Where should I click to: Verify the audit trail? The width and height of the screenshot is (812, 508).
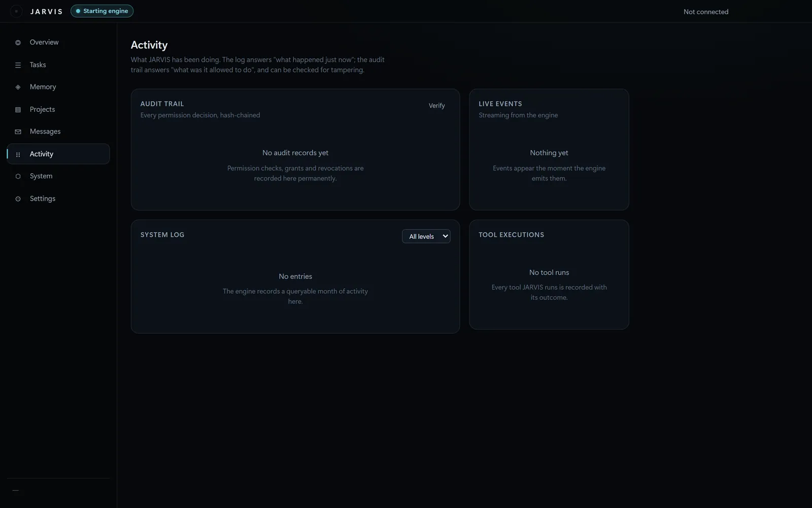point(436,106)
